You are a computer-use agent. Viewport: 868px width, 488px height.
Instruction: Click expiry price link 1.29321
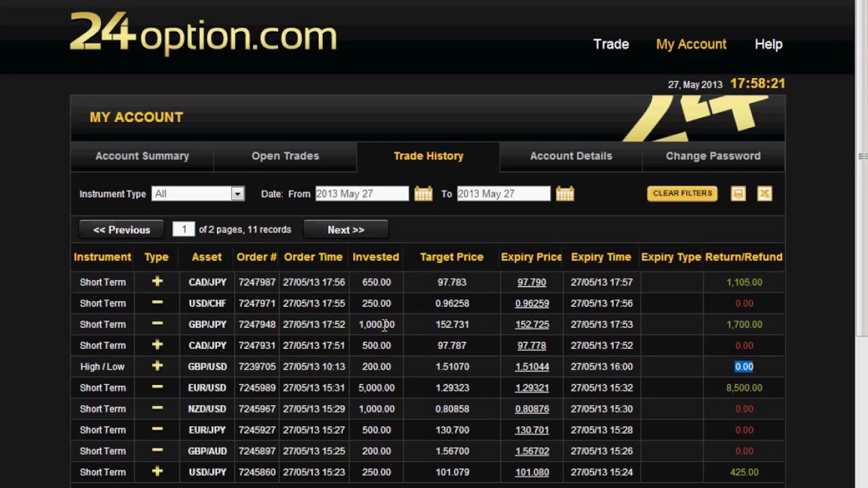coord(532,387)
